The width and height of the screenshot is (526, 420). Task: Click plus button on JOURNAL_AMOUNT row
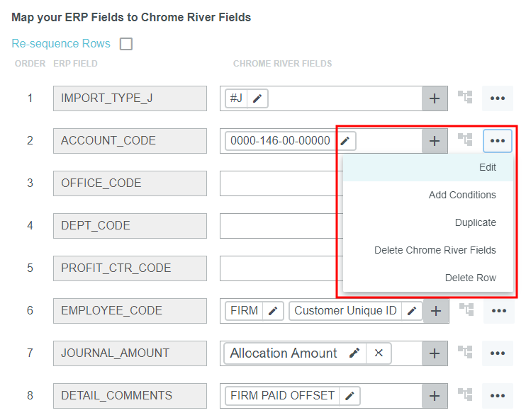pos(435,353)
